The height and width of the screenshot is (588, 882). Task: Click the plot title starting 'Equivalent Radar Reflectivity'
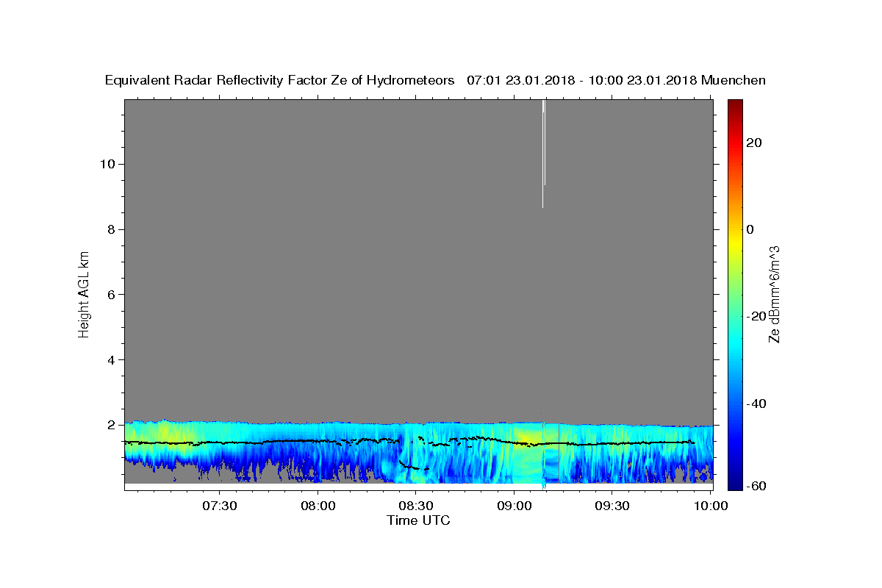435,80
